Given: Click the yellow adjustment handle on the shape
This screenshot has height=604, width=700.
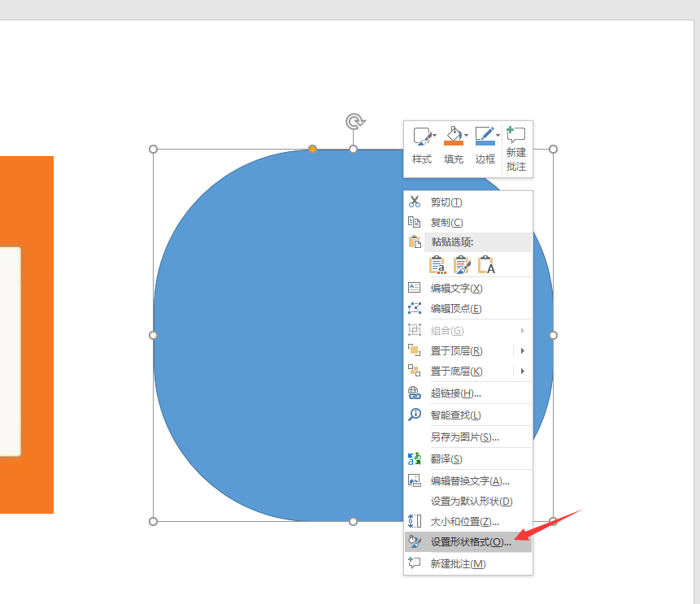Looking at the screenshot, I should click(313, 150).
